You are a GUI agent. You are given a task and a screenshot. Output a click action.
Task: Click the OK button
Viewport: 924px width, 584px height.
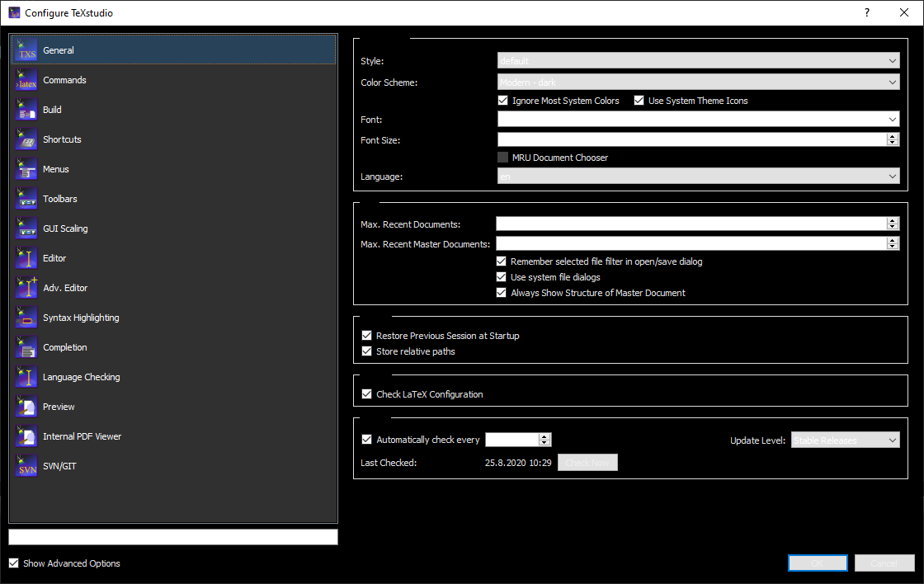pyautogui.click(x=818, y=563)
